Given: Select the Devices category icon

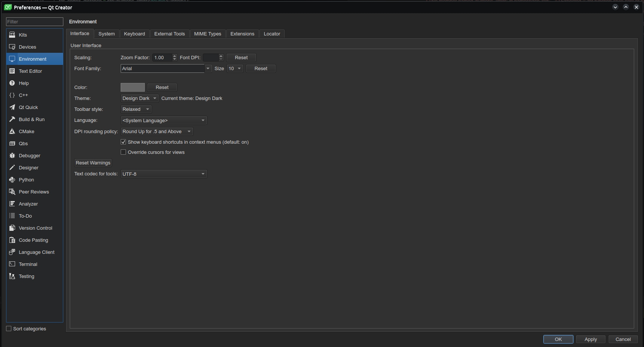Looking at the screenshot, I should 12,47.
